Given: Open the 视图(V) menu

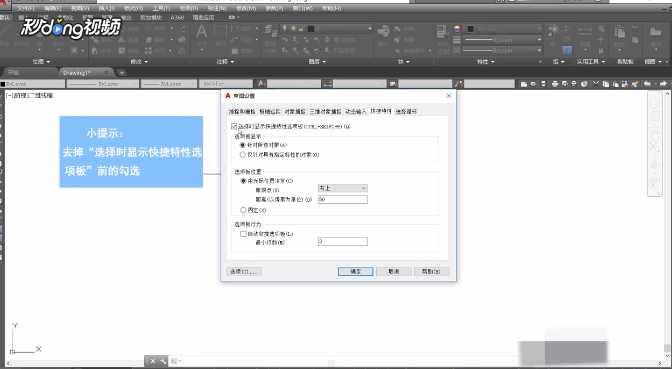Looking at the screenshot, I should pos(80,8).
